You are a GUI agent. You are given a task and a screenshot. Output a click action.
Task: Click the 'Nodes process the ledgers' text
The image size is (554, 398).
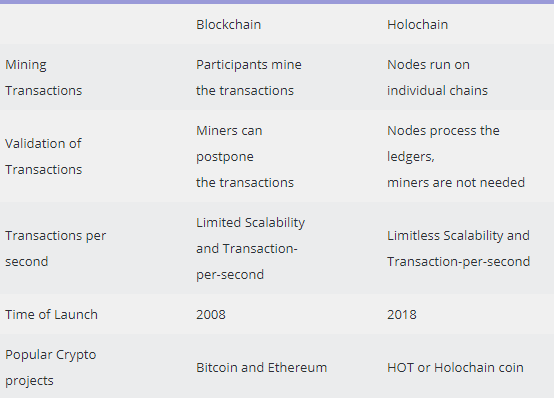point(443,144)
